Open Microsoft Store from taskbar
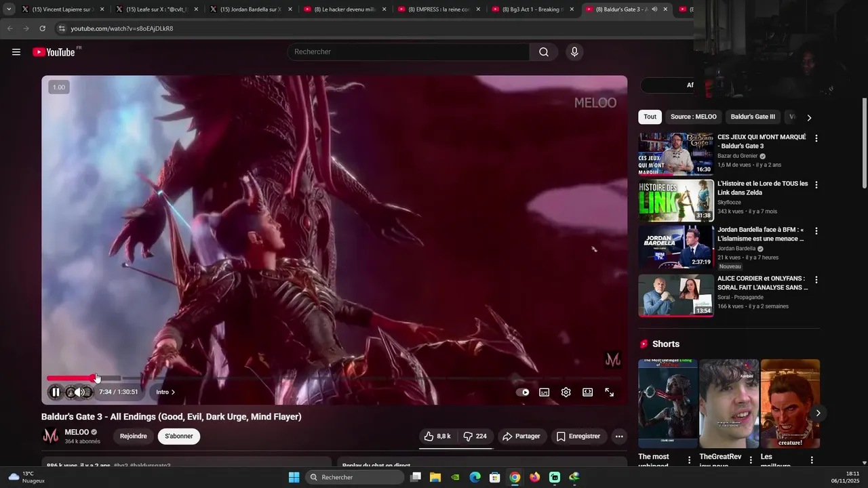This screenshot has width=868, height=488. 495,477
